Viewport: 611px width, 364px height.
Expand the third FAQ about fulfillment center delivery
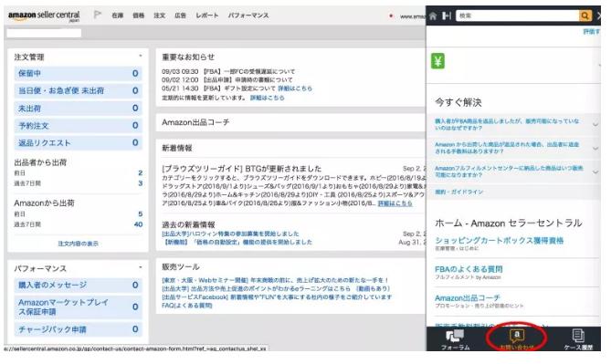coord(513,172)
